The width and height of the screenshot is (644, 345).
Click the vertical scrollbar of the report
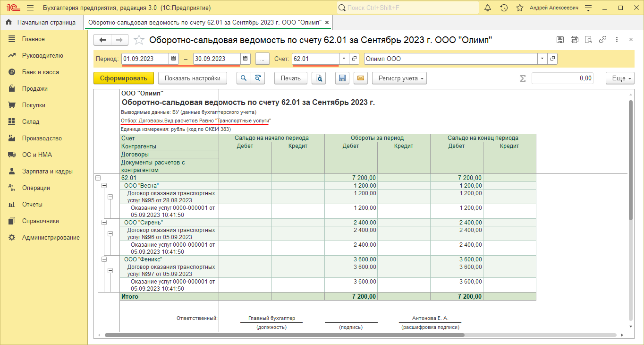click(631, 160)
